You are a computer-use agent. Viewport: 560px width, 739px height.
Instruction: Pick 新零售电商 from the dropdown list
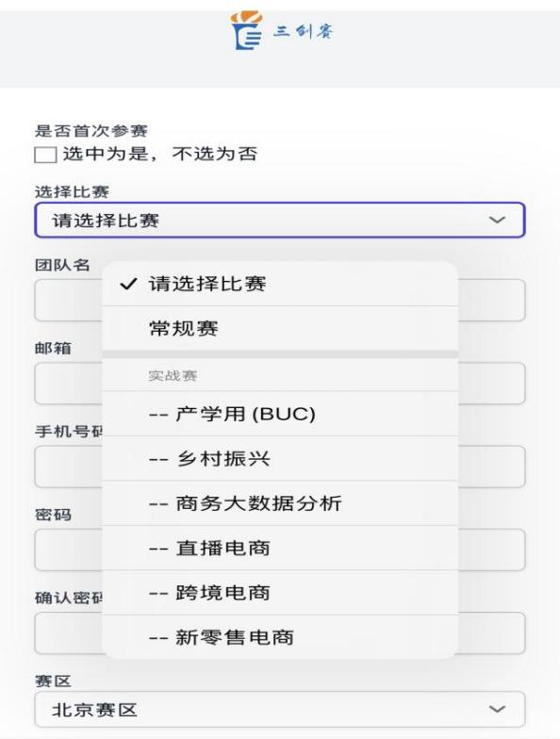[x=280, y=637]
